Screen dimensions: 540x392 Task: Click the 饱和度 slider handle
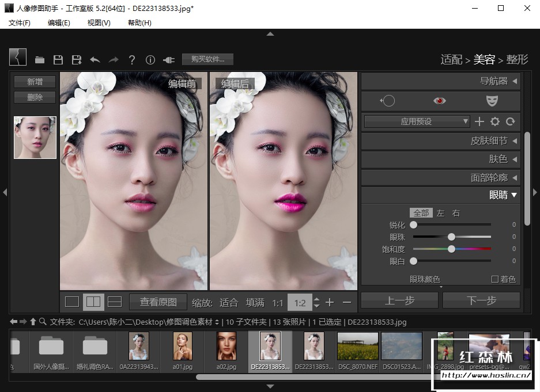[x=451, y=249]
